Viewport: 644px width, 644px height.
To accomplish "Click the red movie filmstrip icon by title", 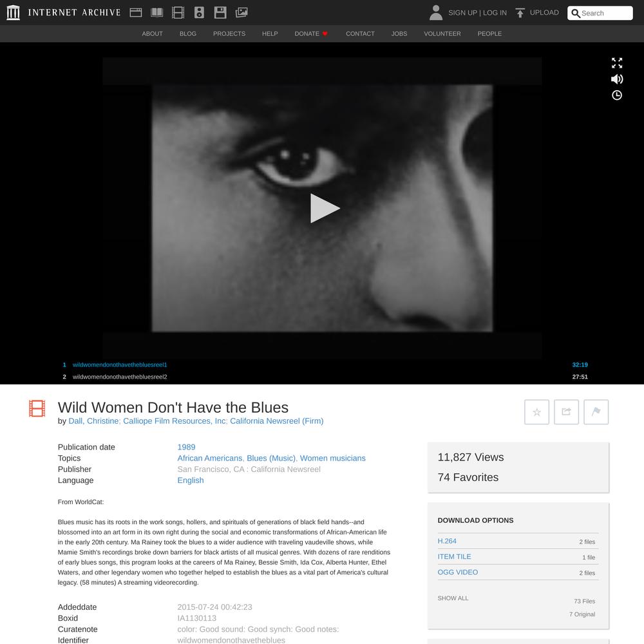I will [37, 408].
